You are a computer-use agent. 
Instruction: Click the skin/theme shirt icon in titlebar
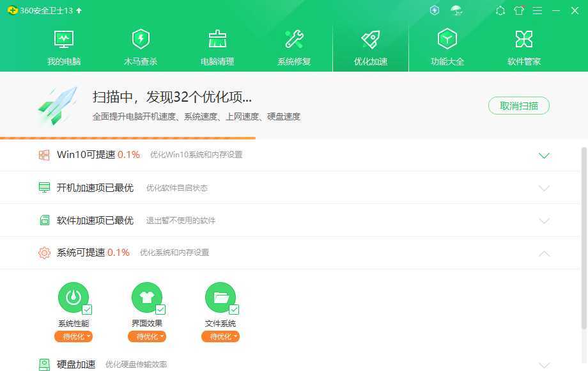click(x=519, y=10)
